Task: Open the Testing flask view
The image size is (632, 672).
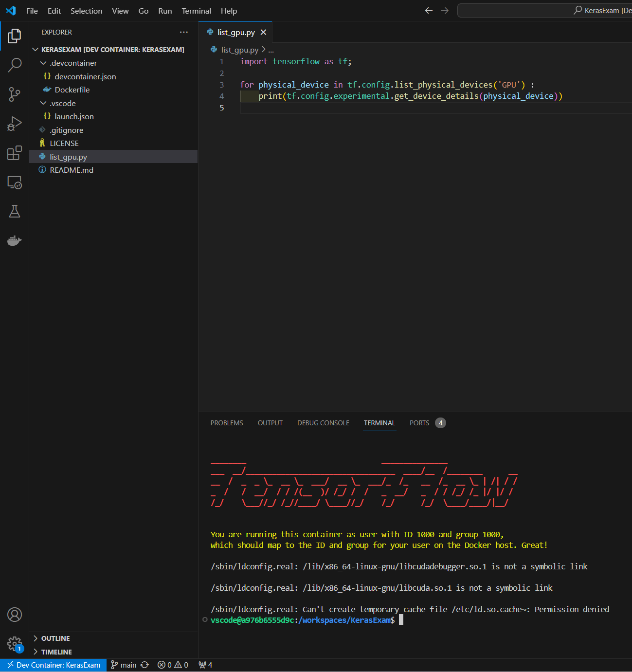Action: (x=15, y=211)
